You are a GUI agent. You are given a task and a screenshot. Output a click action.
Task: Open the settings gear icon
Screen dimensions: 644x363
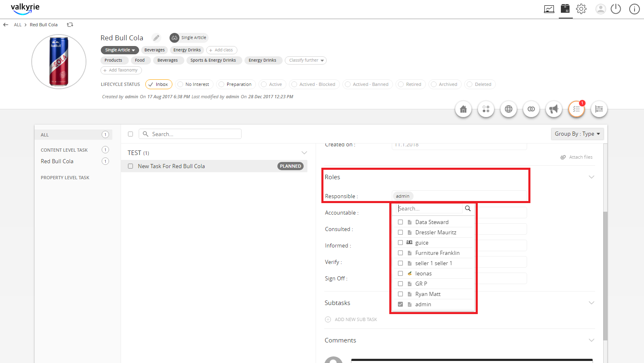click(581, 9)
